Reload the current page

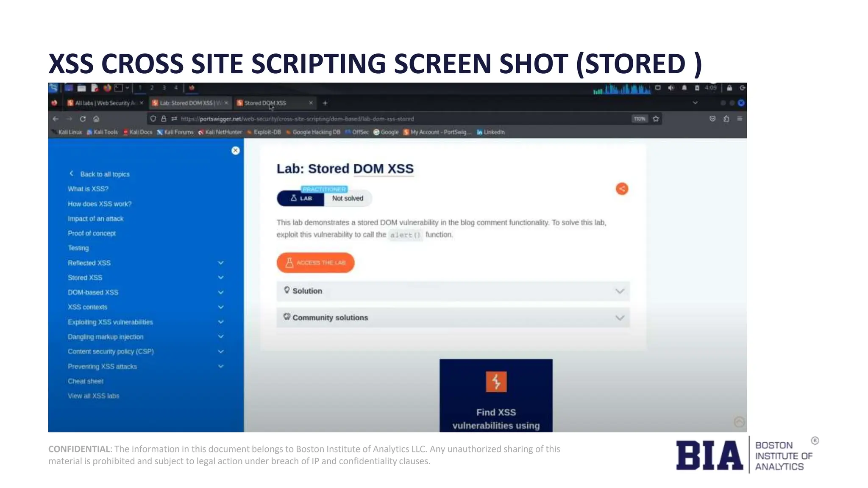(83, 119)
